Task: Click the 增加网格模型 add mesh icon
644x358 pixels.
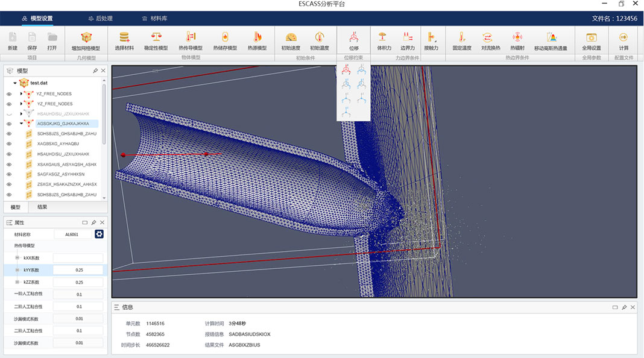Action: (x=86, y=37)
